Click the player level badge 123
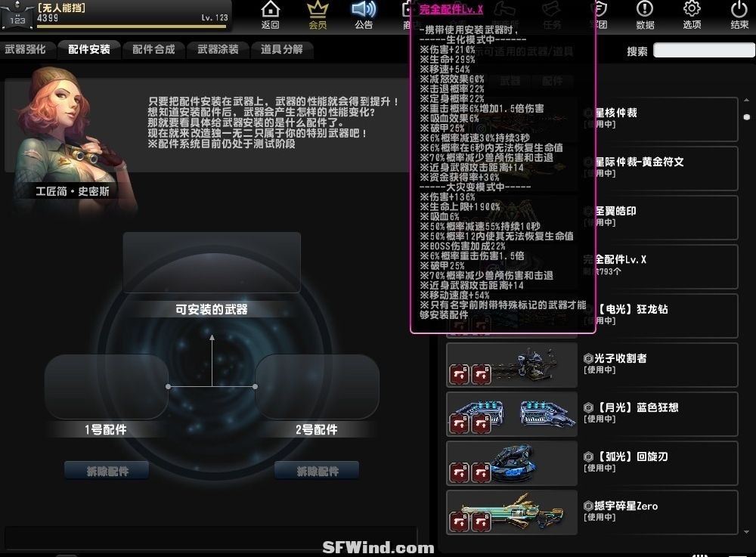Viewport: 756px width, 557px height. click(x=17, y=20)
